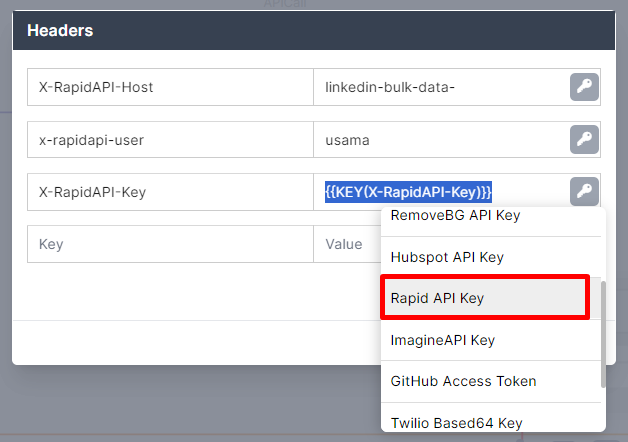Image resolution: width=628 pixels, height=442 pixels.
Task: Click the faint APICall label behind dialog
Action: coord(285,4)
